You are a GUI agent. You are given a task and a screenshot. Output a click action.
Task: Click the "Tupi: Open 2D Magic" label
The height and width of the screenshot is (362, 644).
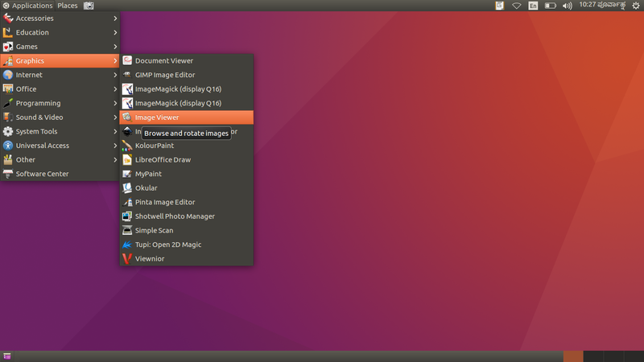click(x=168, y=245)
